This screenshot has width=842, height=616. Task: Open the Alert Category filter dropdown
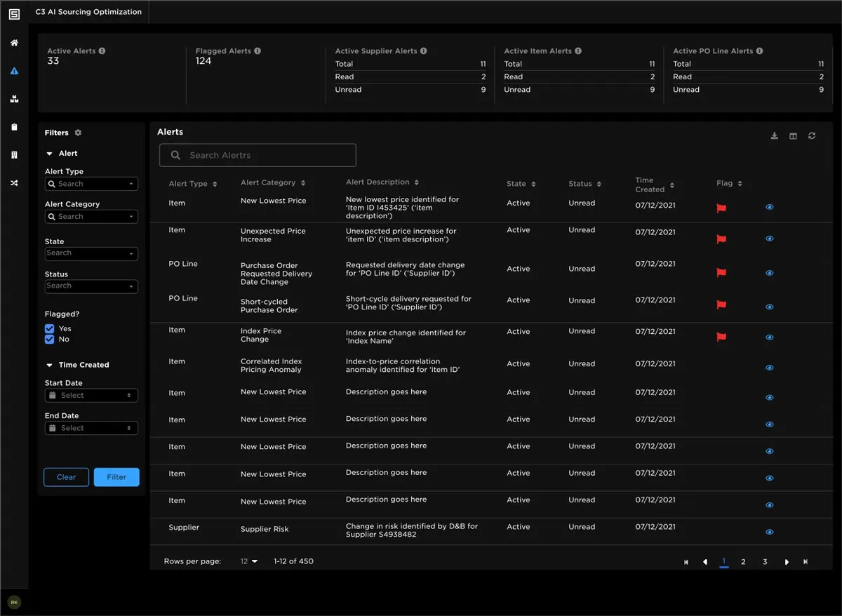91,217
